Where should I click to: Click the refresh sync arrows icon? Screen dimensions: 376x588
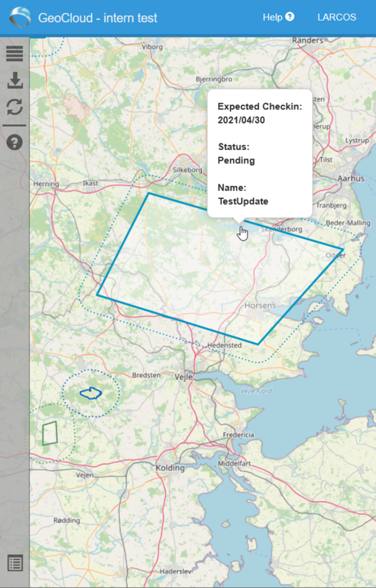pos(15,107)
